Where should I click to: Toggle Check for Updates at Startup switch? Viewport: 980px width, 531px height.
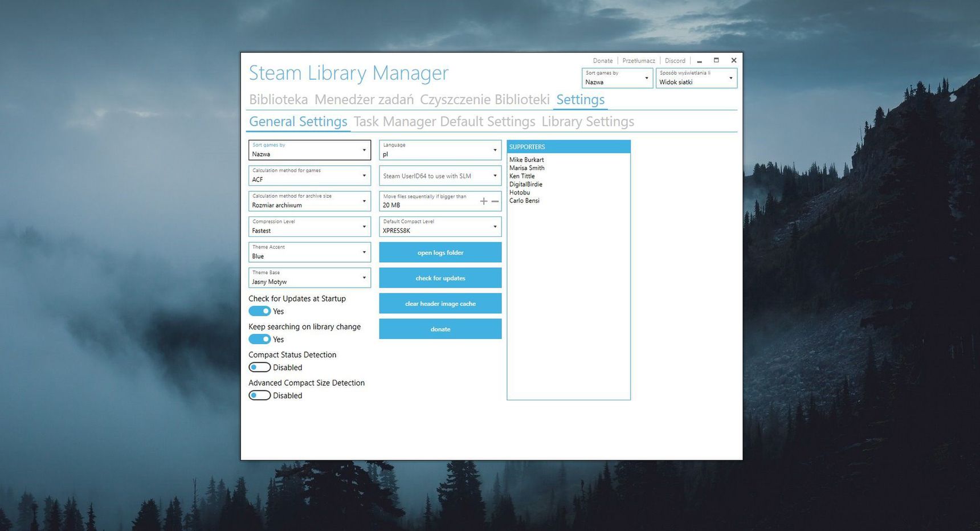point(259,311)
